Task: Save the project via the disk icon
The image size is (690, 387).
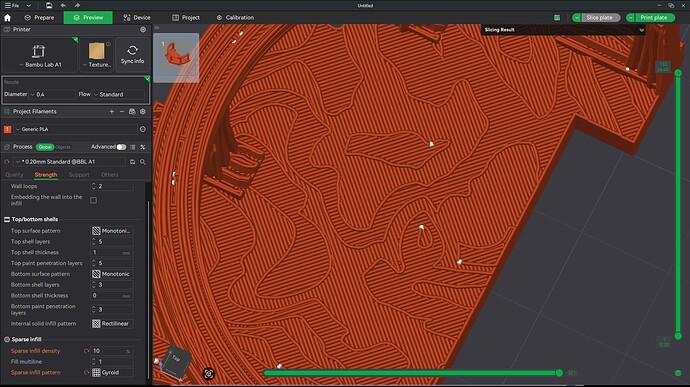Action: coord(49,5)
